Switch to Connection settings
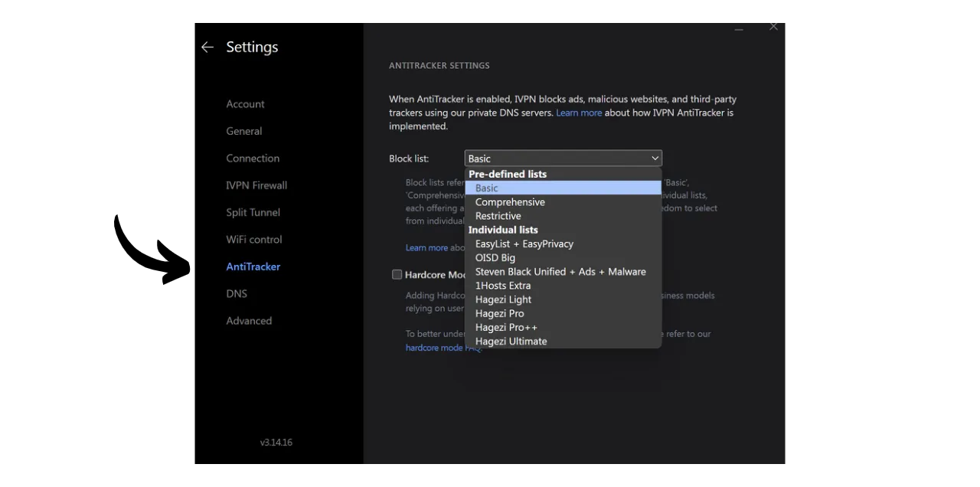 253,159
